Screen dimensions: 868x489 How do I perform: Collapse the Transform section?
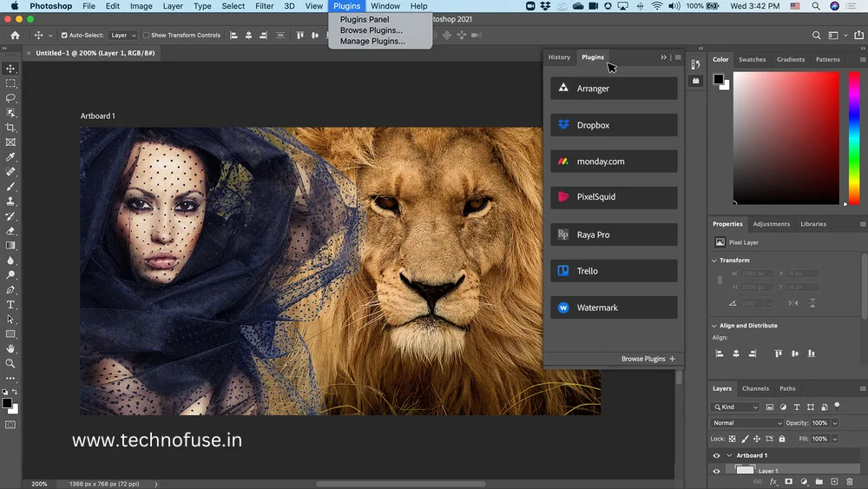click(714, 261)
